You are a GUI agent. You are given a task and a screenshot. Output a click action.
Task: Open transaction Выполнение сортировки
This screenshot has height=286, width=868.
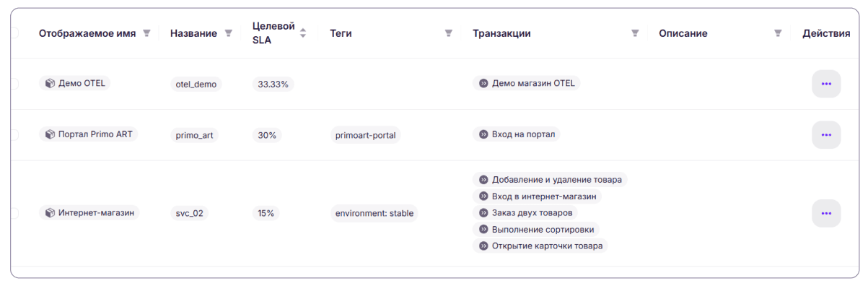click(x=535, y=230)
